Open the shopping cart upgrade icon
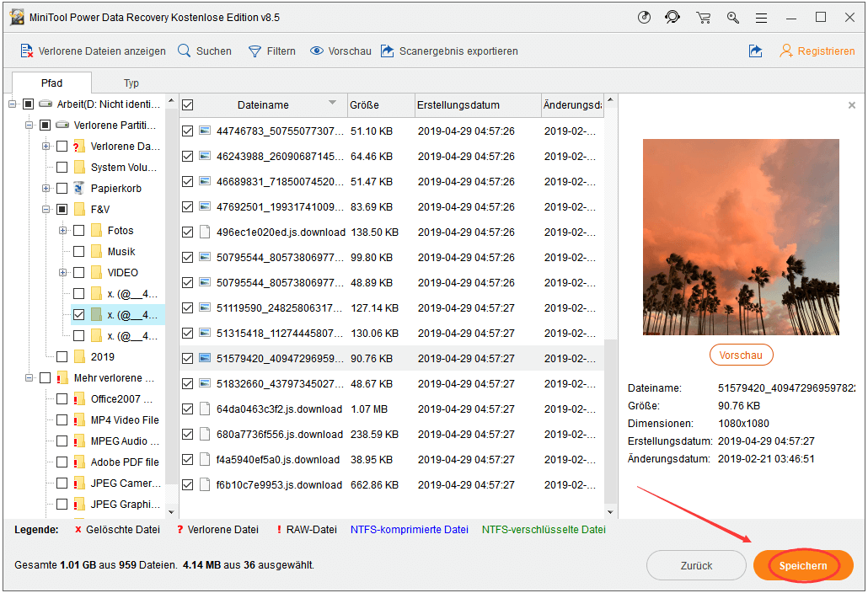 tap(703, 17)
